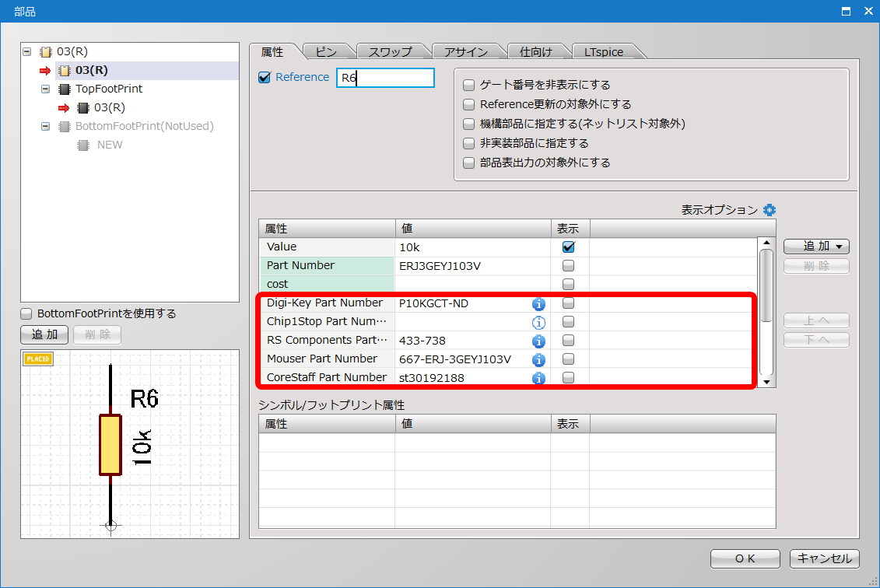Click the 表示オプション gear icon

click(770, 210)
